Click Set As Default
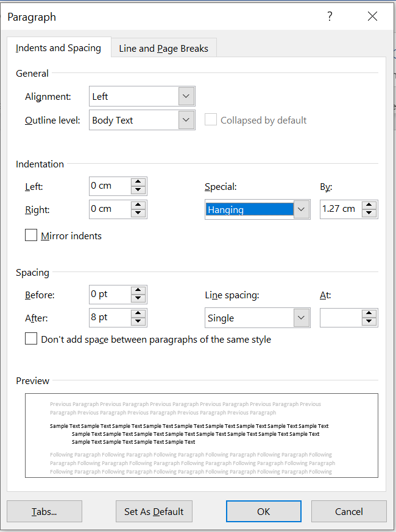The image size is (396, 532). pos(154,511)
